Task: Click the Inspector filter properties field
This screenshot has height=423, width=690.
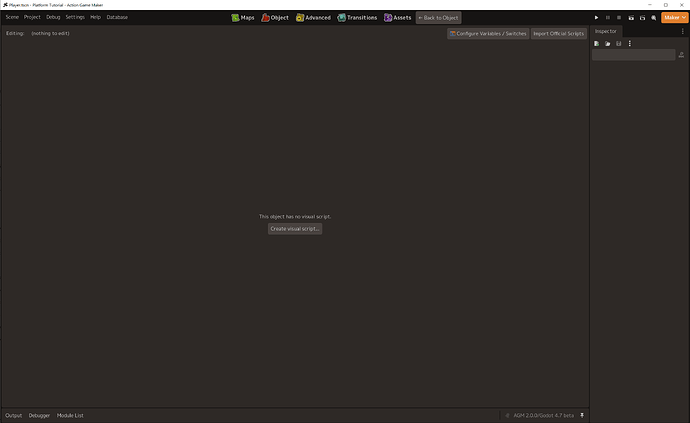Action: point(634,55)
